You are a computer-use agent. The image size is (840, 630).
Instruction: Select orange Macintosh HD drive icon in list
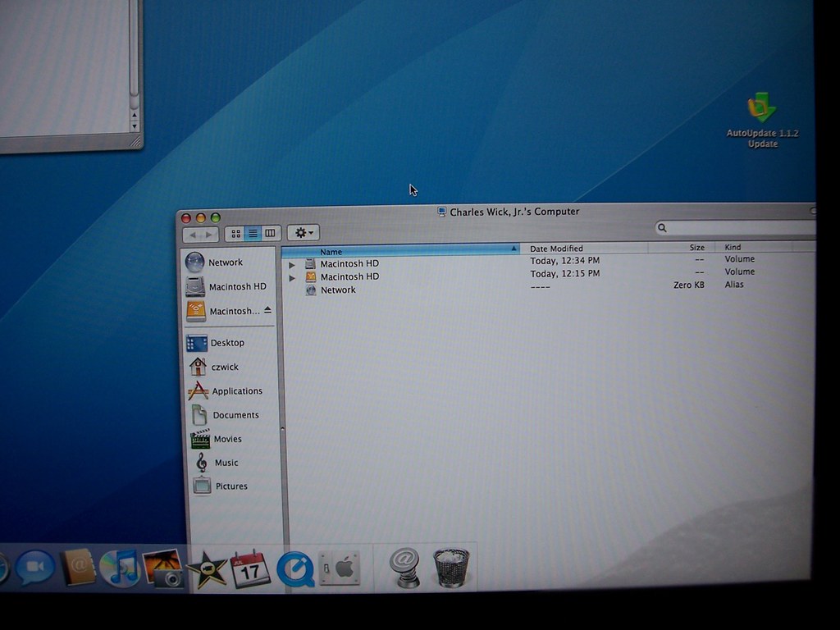tap(311, 276)
